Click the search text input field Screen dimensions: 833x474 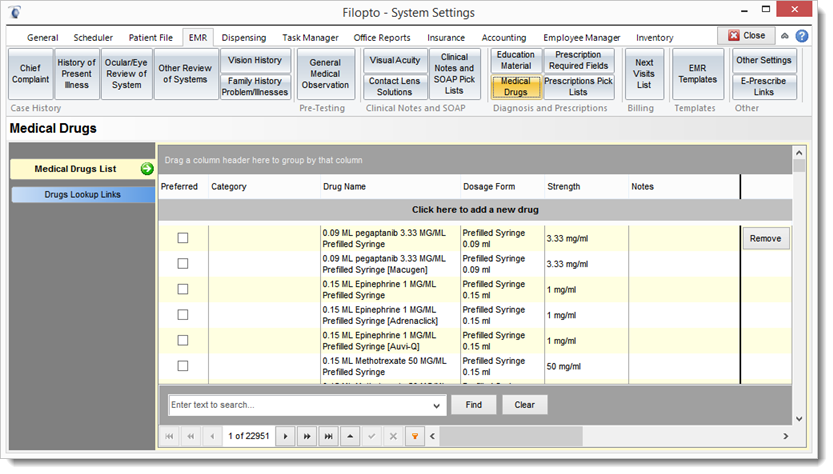point(301,405)
